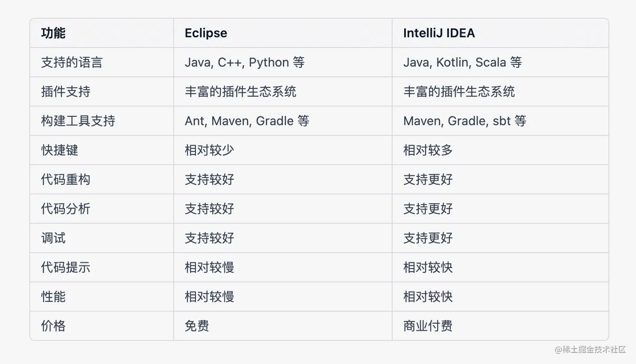
Task: Select the 支持的语言 row label
Action: [x=72, y=62]
